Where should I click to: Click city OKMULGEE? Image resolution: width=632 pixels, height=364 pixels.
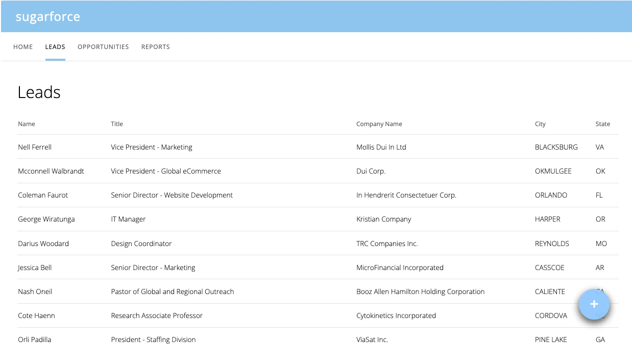point(553,171)
